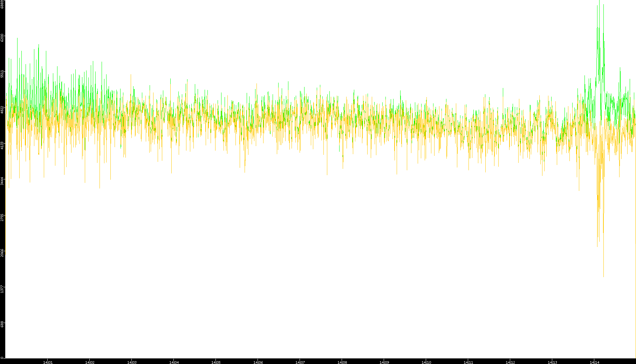This screenshot has width=636, height=364.
Task: Select the 4133 vertical axis label
Action: 2,145
